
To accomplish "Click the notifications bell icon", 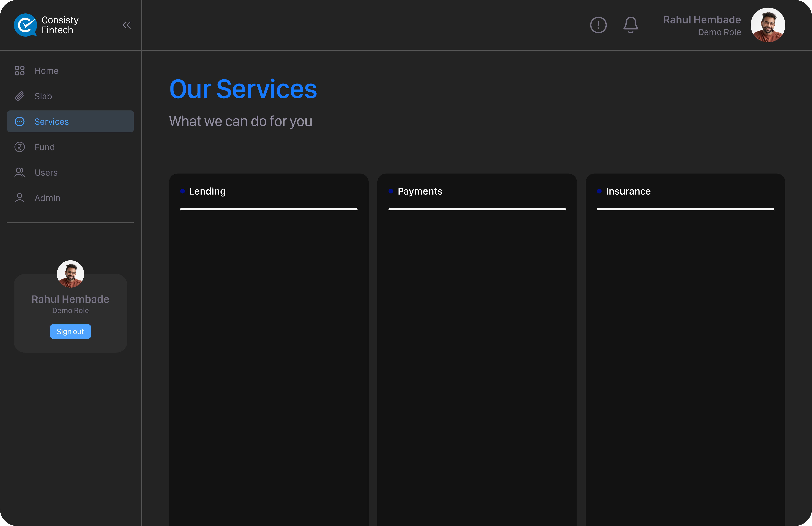I will [630, 25].
